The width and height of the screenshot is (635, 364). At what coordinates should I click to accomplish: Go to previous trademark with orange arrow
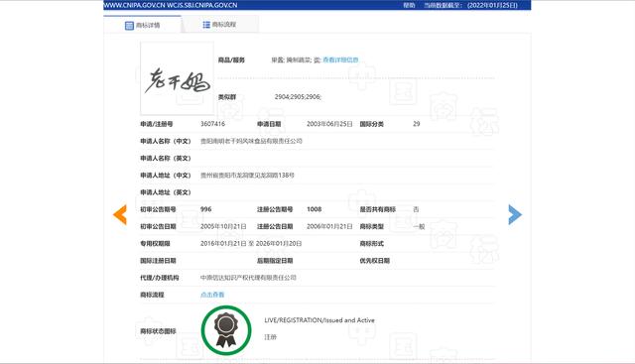(x=120, y=214)
